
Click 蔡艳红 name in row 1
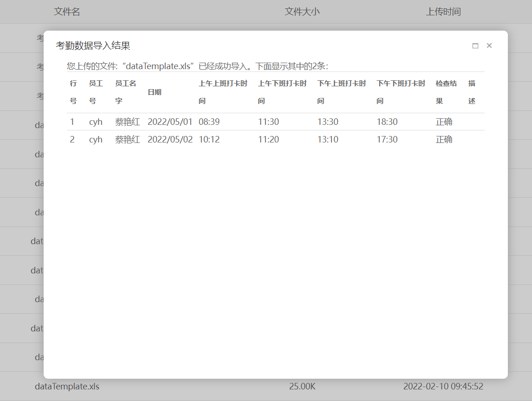pyautogui.click(x=127, y=122)
